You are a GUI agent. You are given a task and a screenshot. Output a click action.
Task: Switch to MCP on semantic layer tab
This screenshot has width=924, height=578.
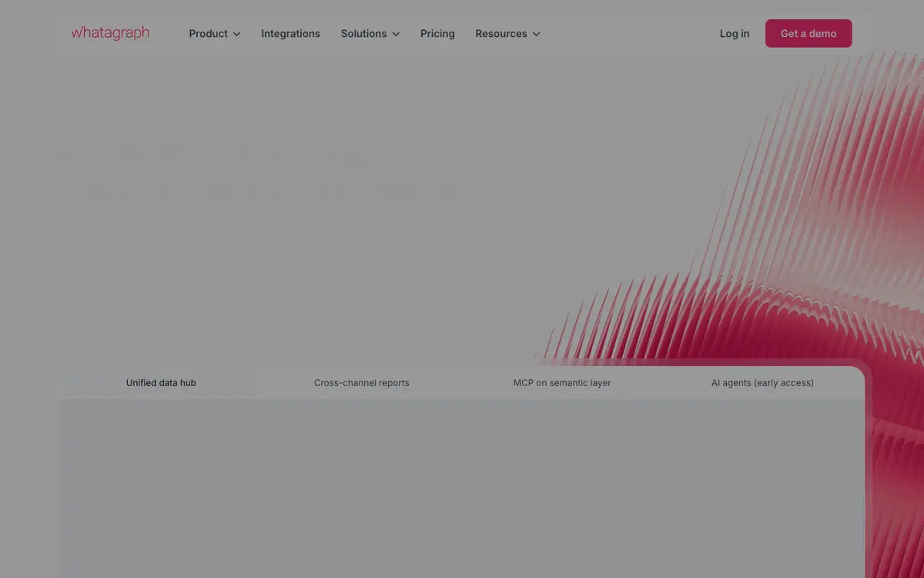click(x=562, y=383)
